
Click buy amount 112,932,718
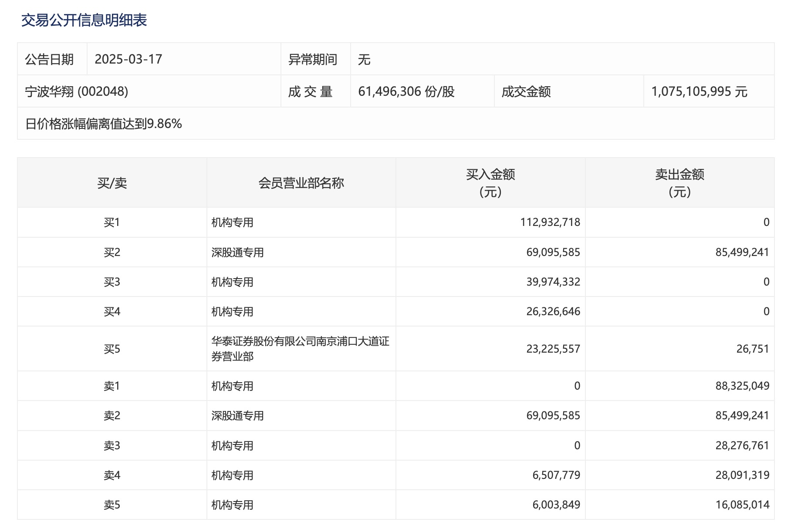tap(550, 222)
